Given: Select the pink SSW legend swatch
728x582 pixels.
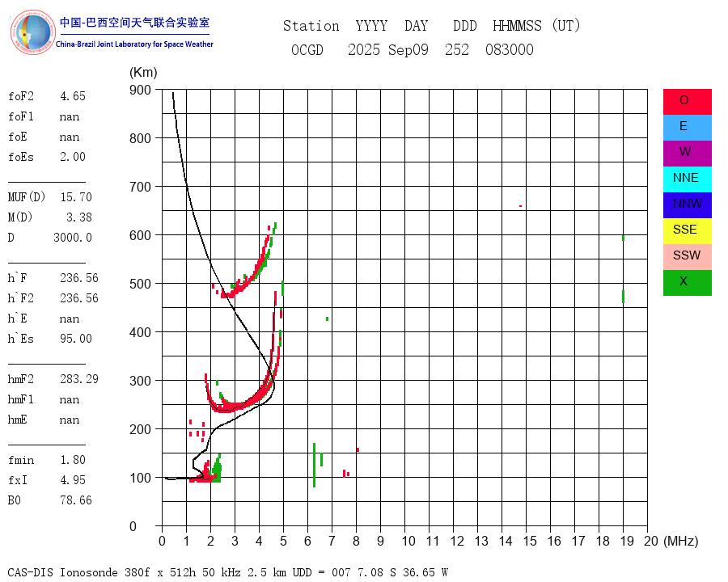Looking at the screenshot, I should (687, 257).
